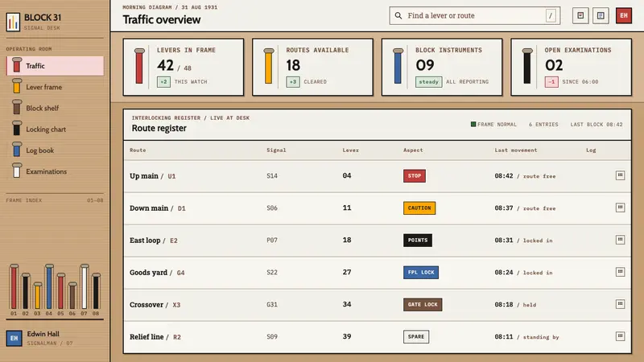Open the first notes icon in header

pos(580,15)
